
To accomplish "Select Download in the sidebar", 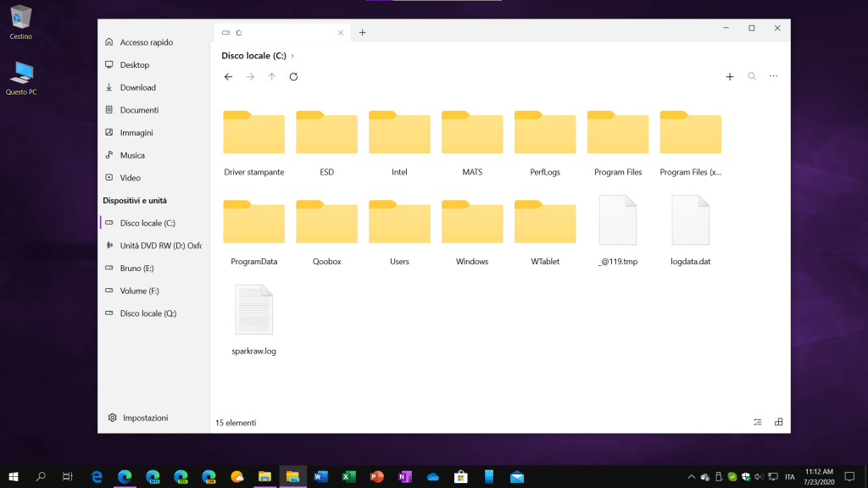I will [x=137, y=87].
